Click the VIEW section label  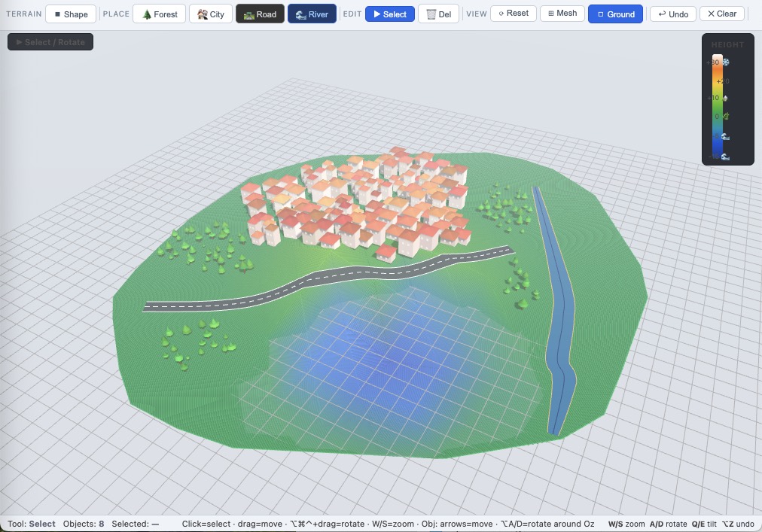click(476, 14)
